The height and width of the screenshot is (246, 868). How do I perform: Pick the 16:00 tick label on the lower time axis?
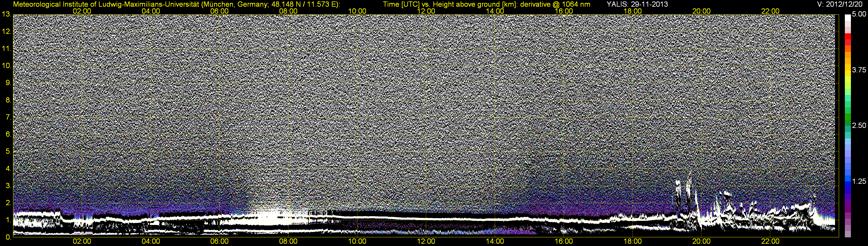tap(564, 241)
